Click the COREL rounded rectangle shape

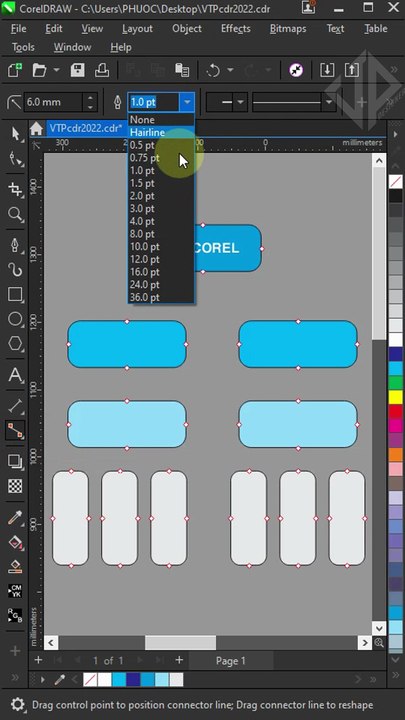(x=227, y=248)
